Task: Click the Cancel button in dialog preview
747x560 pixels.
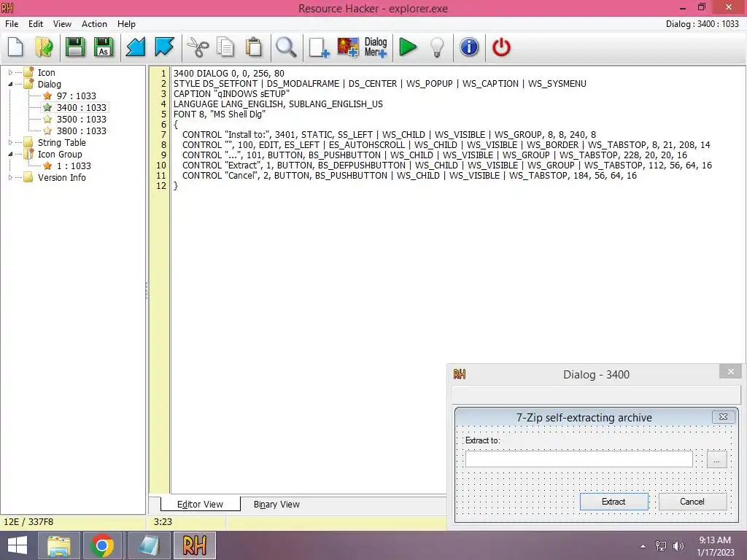Action: click(692, 502)
